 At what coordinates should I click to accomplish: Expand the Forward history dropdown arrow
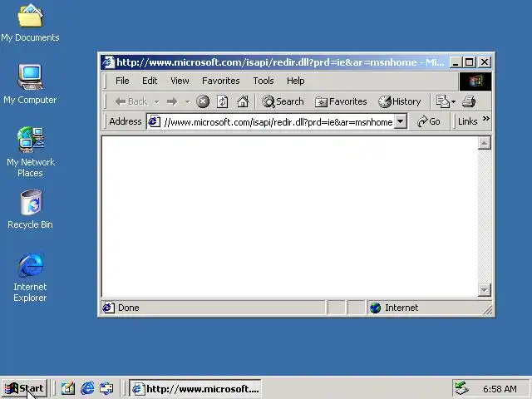187,101
